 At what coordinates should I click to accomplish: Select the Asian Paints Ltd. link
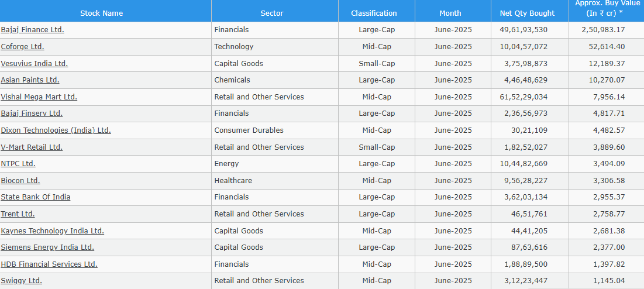(x=30, y=80)
